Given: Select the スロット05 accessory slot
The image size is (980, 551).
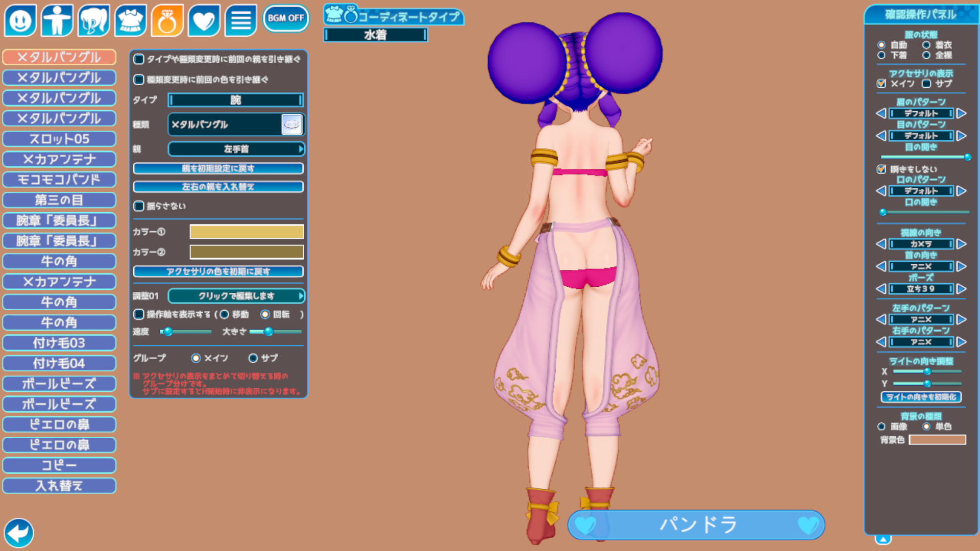Looking at the screenshot, I should coord(59,139).
